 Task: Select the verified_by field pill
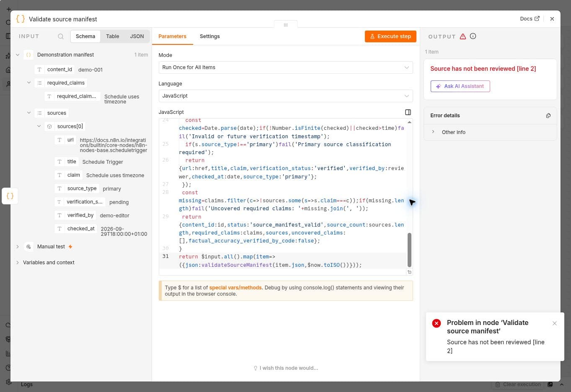[x=76, y=215]
